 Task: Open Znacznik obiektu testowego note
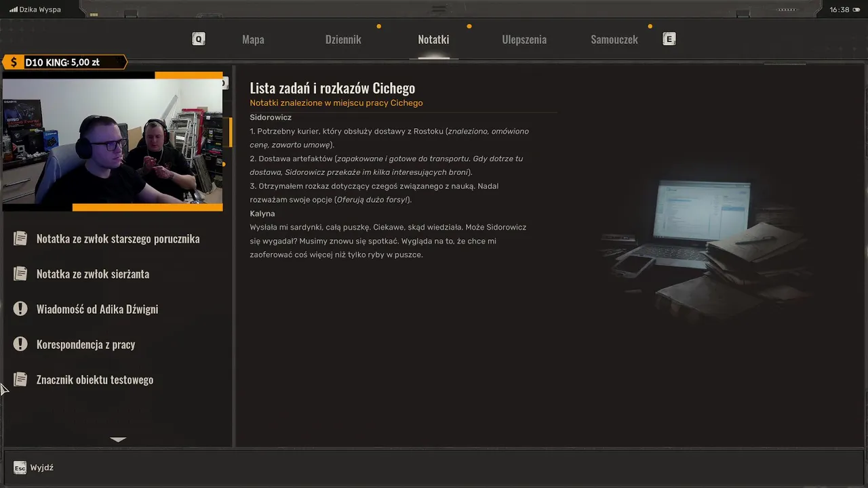(95, 380)
